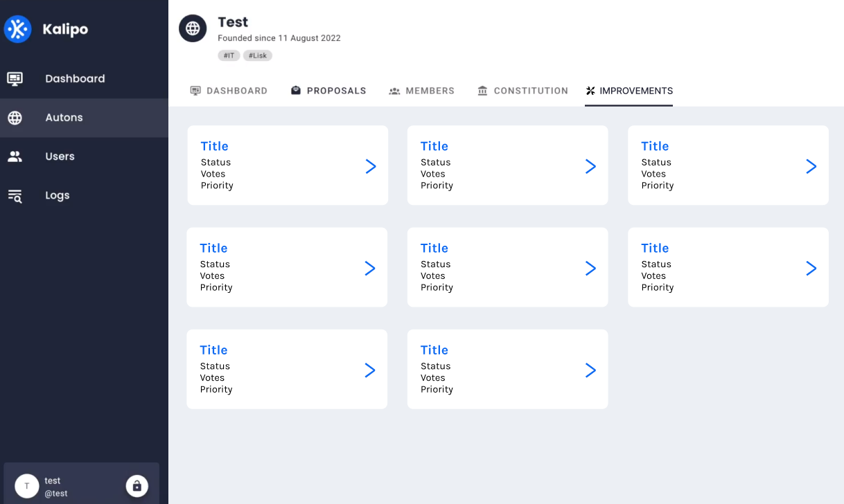Expand the bottom-left card's chevron arrow
The height and width of the screenshot is (504, 844).
click(x=371, y=370)
